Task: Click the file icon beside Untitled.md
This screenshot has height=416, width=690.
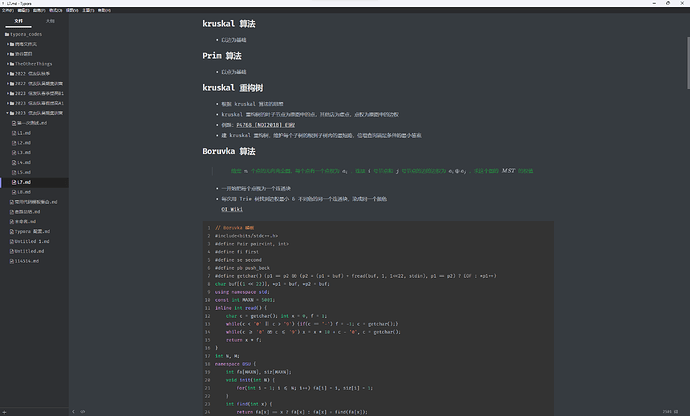Action: (12, 251)
